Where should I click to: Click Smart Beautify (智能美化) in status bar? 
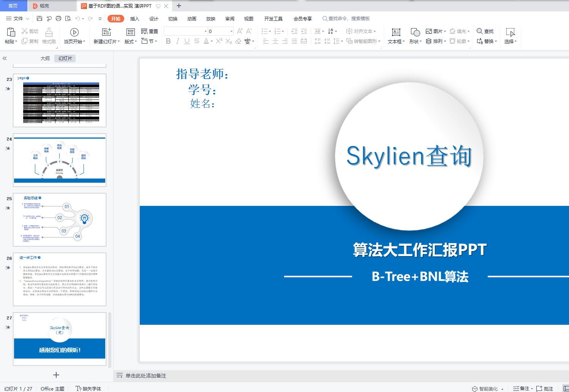[x=488, y=389]
